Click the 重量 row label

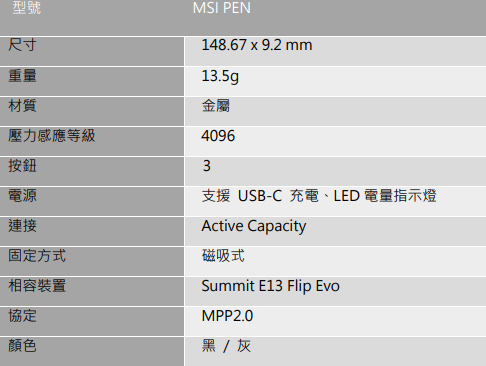[22, 75]
